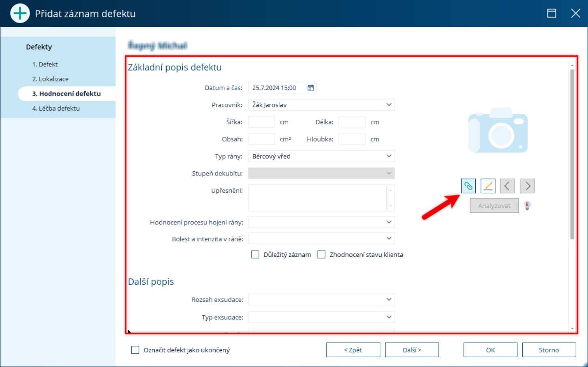Click the camera photo placeholder
Screen dimensions: 588x367
click(x=498, y=130)
